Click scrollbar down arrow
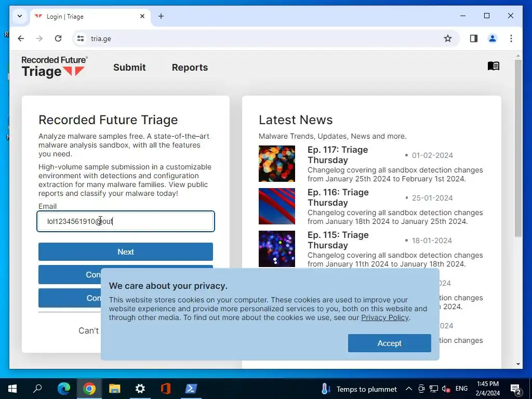 pos(518,364)
